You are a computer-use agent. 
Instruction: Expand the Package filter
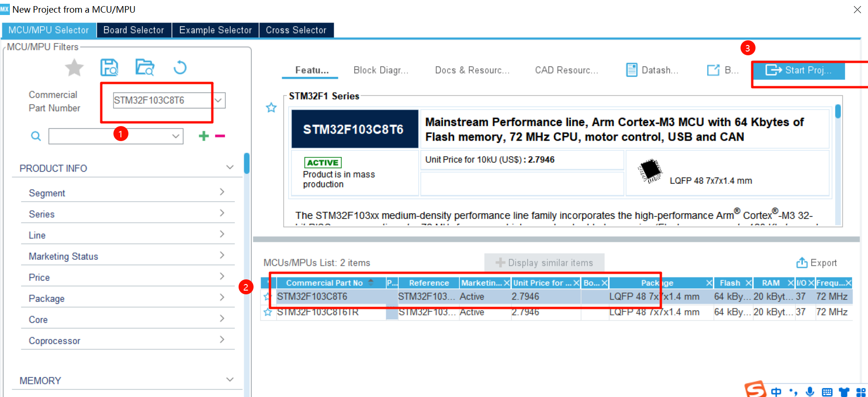pyautogui.click(x=222, y=297)
